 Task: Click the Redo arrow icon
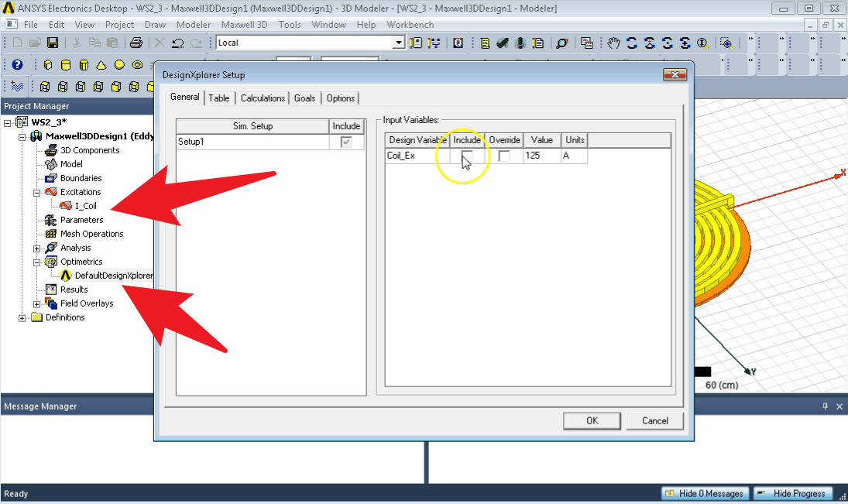tap(196, 43)
